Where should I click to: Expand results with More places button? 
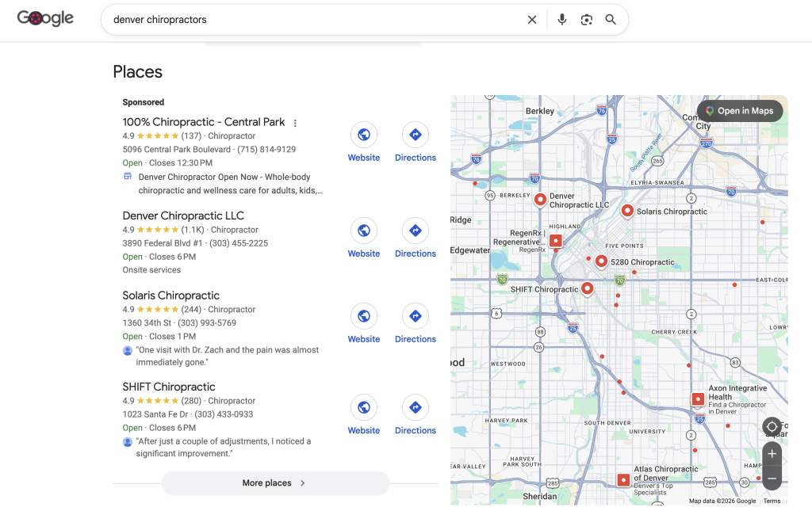[x=275, y=483]
